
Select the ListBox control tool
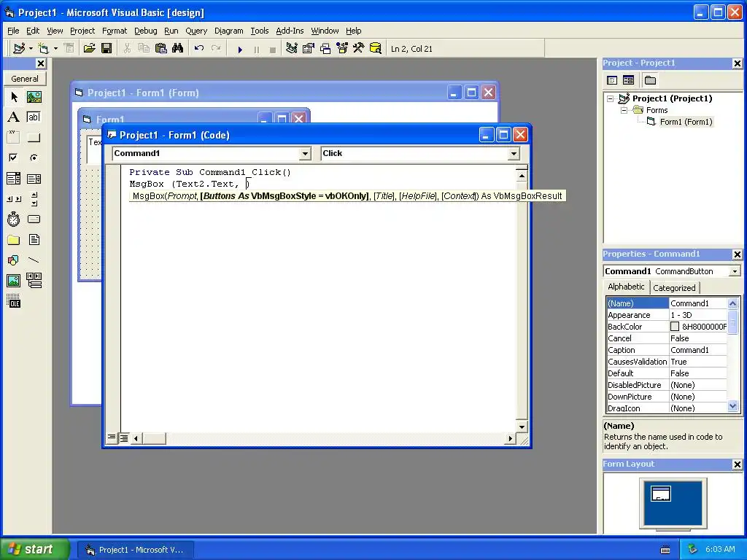point(34,179)
